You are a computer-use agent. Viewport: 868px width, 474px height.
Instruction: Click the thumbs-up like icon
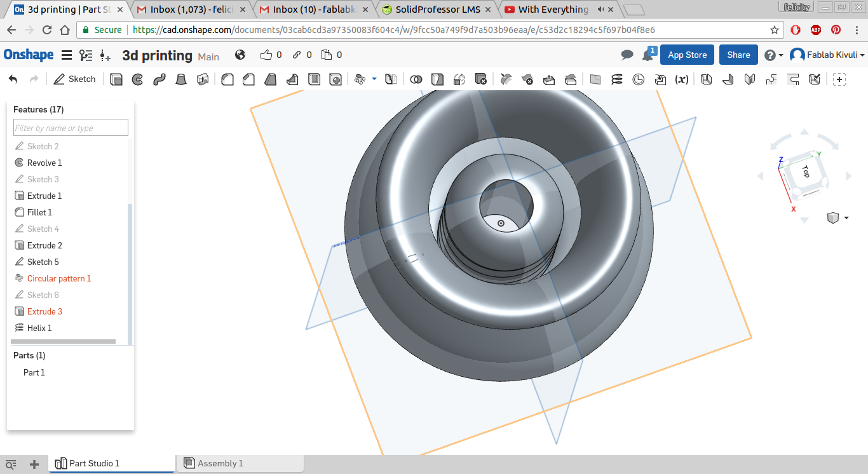[266, 55]
